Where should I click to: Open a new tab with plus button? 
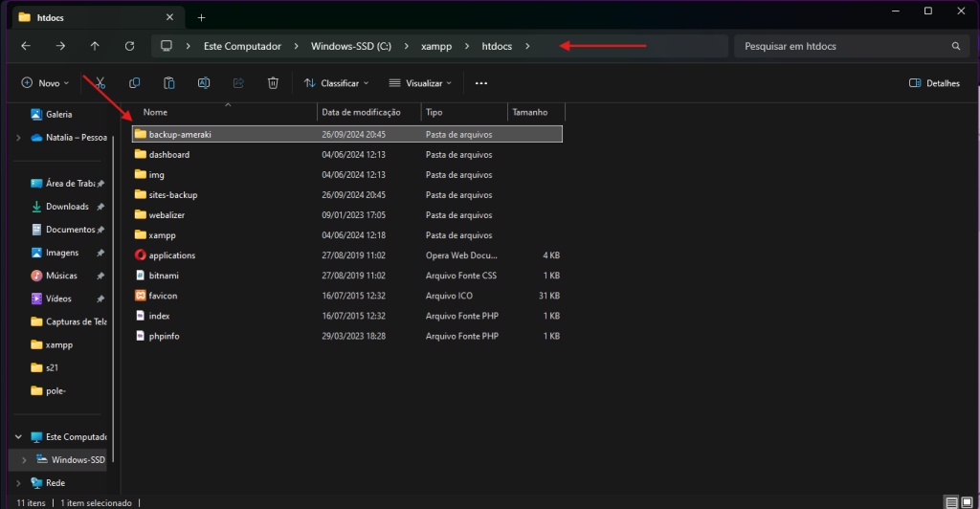[201, 17]
